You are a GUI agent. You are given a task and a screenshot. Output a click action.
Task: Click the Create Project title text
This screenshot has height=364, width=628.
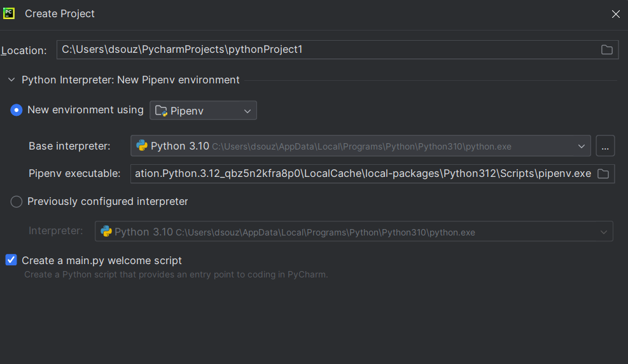point(60,13)
